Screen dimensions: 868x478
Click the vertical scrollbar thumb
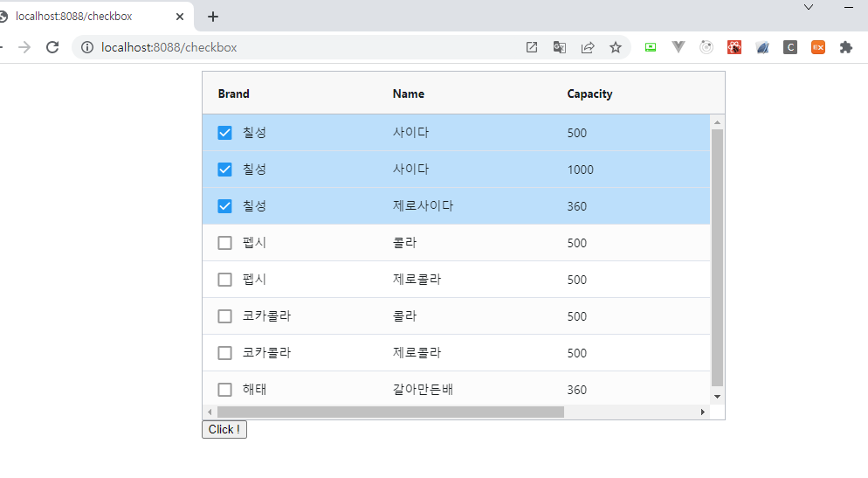[x=718, y=258]
